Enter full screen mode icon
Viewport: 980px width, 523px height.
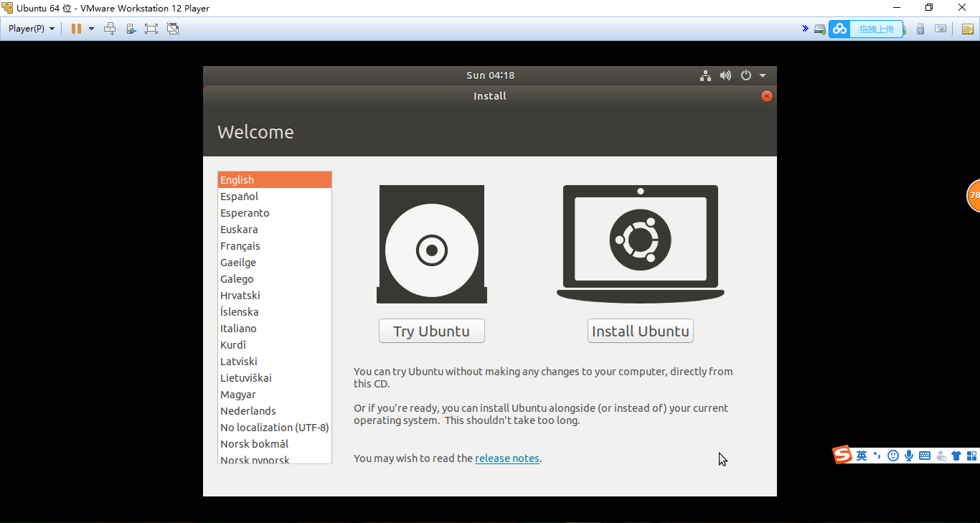[x=151, y=29]
